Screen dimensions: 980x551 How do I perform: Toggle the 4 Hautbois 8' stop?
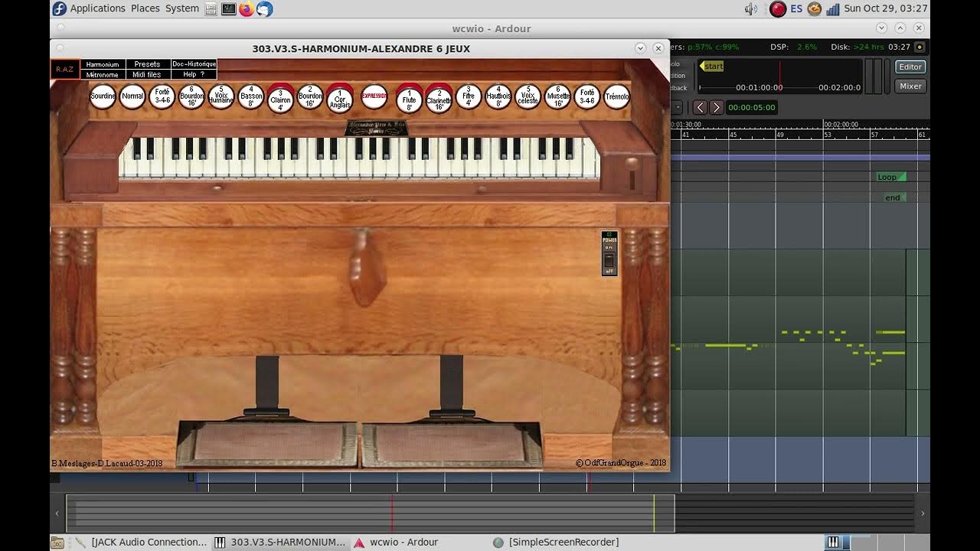(498, 96)
